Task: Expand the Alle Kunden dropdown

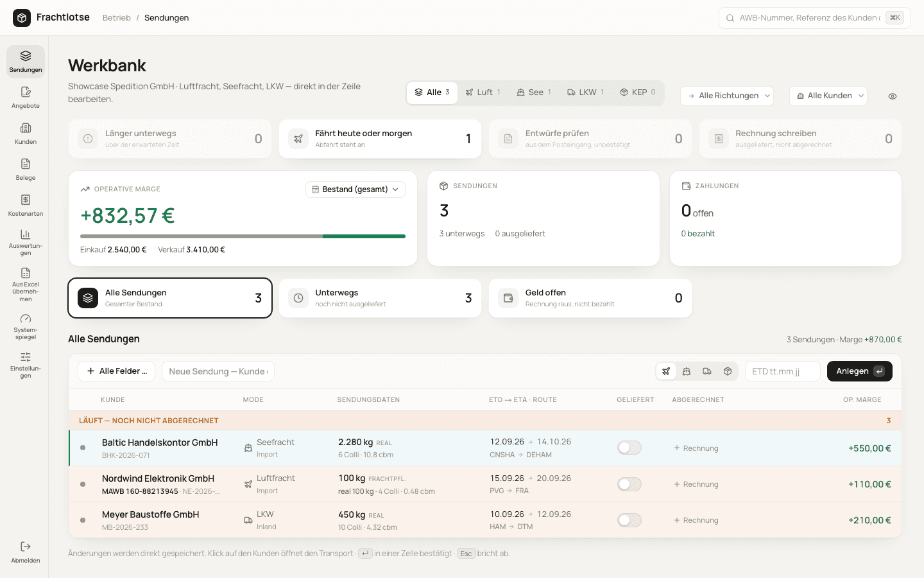Action: coord(828,96)
